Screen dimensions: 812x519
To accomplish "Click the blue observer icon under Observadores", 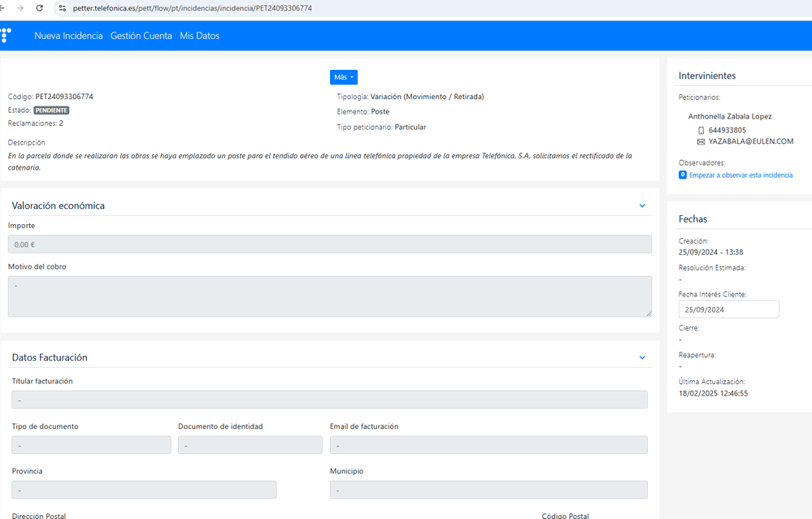I will click(x=683, y=175).
